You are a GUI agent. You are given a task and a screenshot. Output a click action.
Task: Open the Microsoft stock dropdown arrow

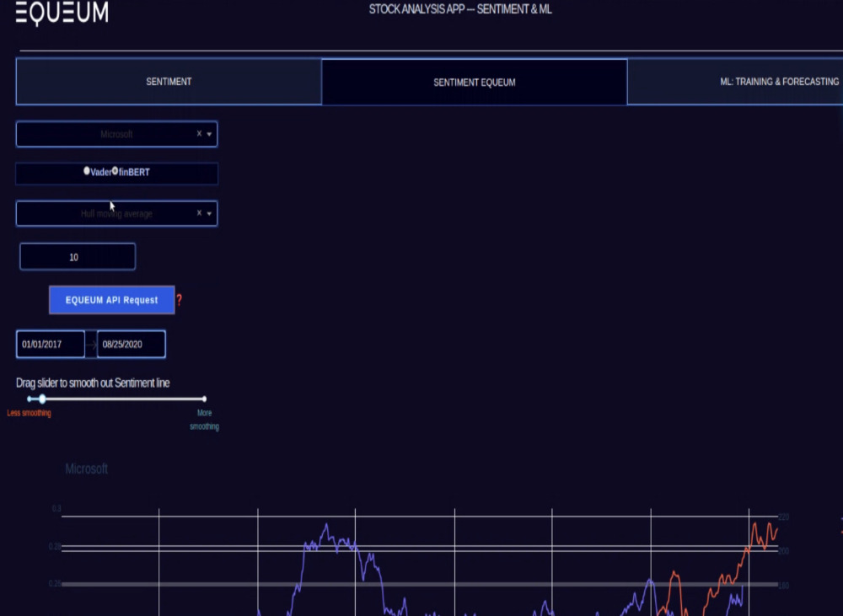(x=209, y=134)
